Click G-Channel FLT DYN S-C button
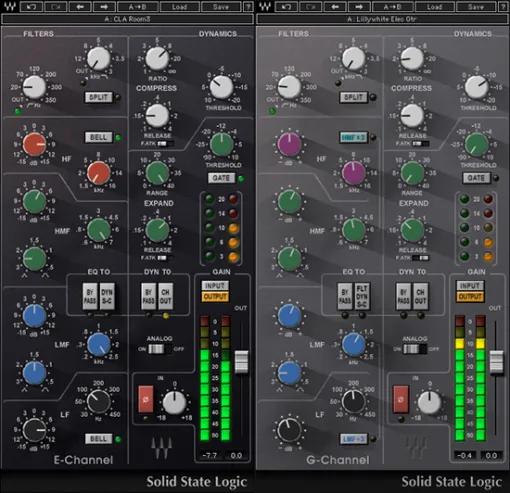Image resolution: width=510 pixels, height=493 pixels. [362, 296]
